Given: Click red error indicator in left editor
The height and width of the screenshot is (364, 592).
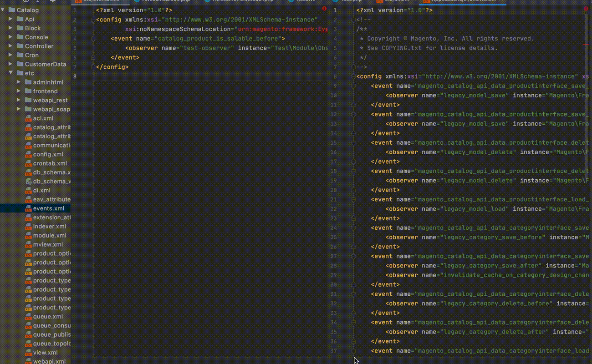Looking at the screenshot, I should [x=324, y=9].
